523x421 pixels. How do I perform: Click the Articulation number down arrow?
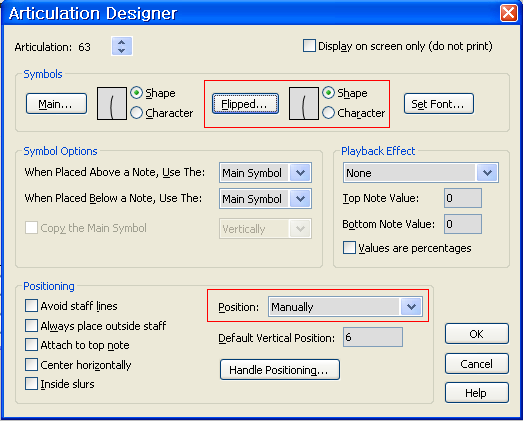pyautogui.click(x=122, y=51)
